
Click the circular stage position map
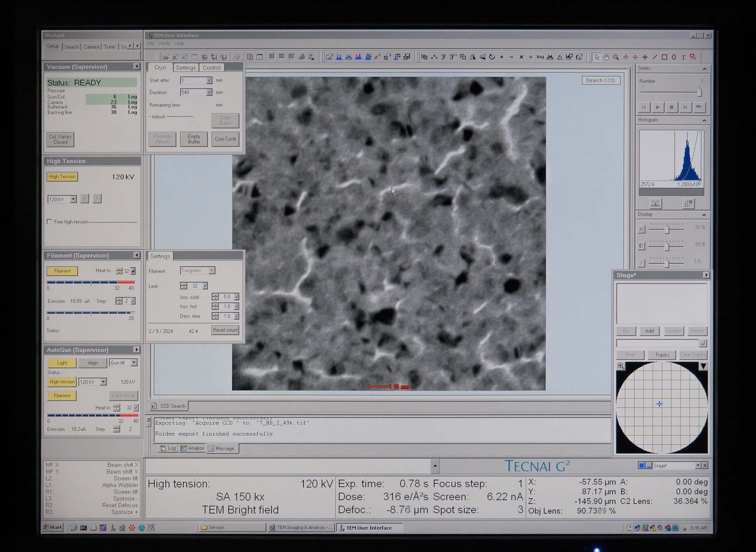pyautogui.click(x=662, y=408)
